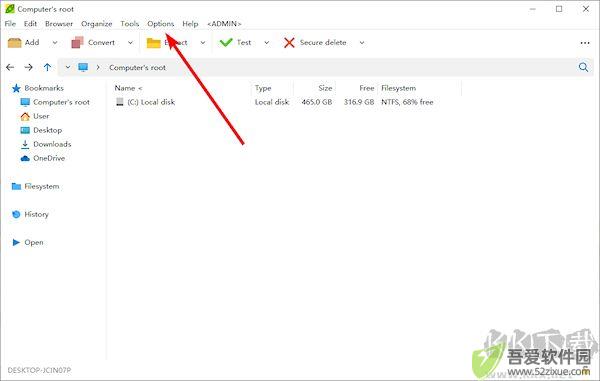
Task: Open the File menu
Action: (x=10, y=24)
